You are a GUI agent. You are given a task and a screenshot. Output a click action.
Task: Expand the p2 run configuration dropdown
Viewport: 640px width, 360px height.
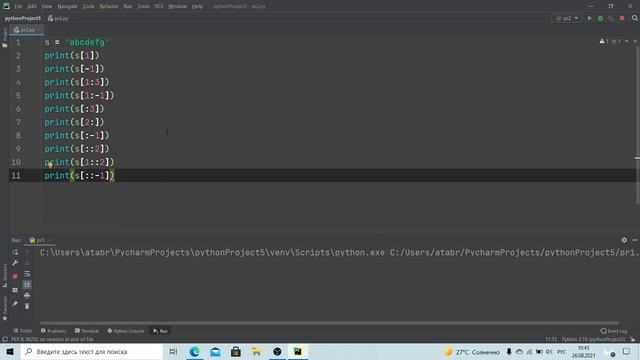pos(567,18)
